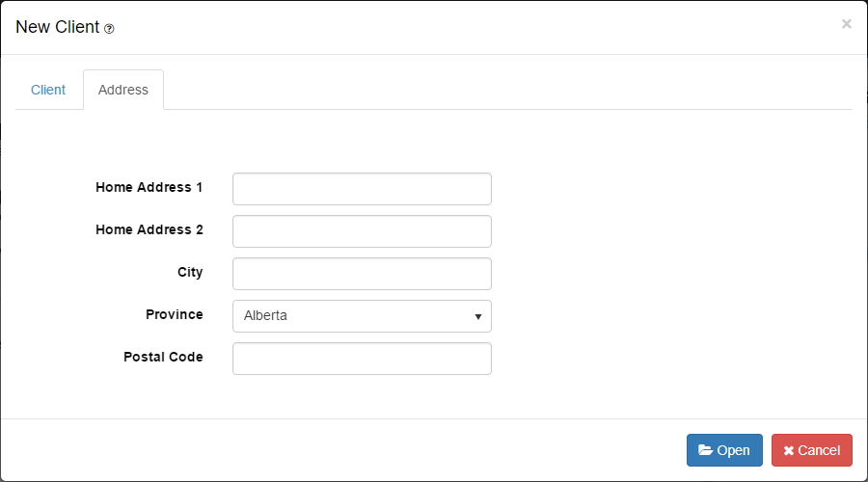
Task: Click the Postal Code label
Action: pos(163,357)
